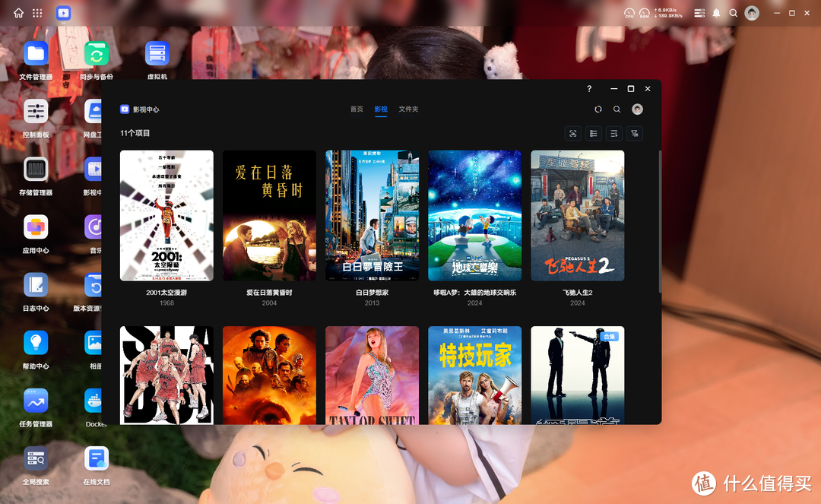Open system user avatar in top bar
821x504 pixels.
coord(752,13)
